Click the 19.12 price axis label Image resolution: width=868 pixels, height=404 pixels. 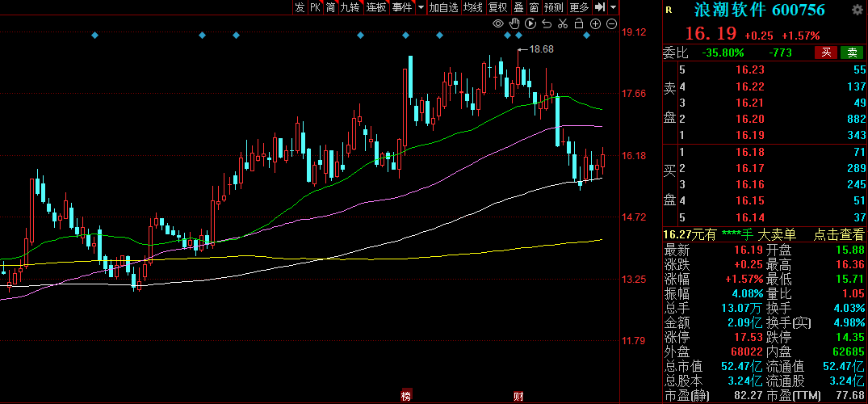[634, 32]
